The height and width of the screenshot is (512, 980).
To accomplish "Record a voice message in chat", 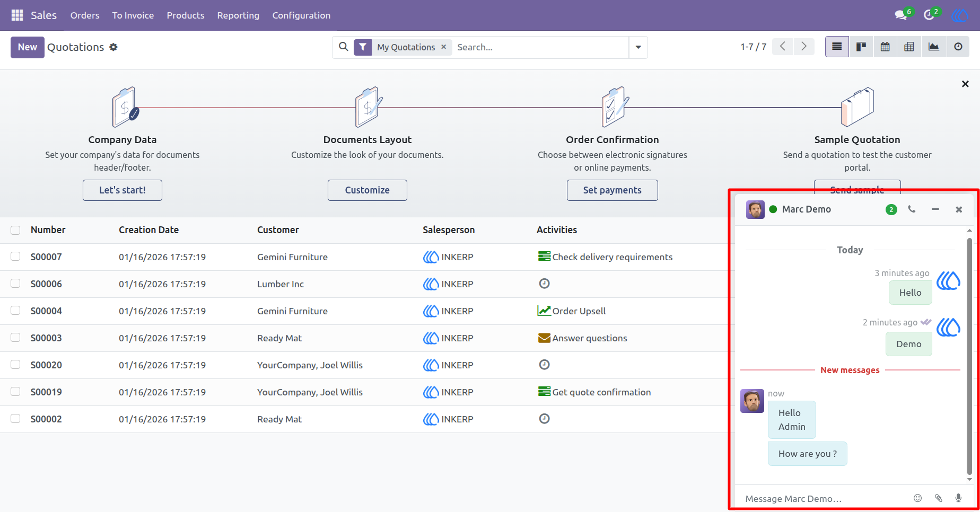I will tap(958, 498).
